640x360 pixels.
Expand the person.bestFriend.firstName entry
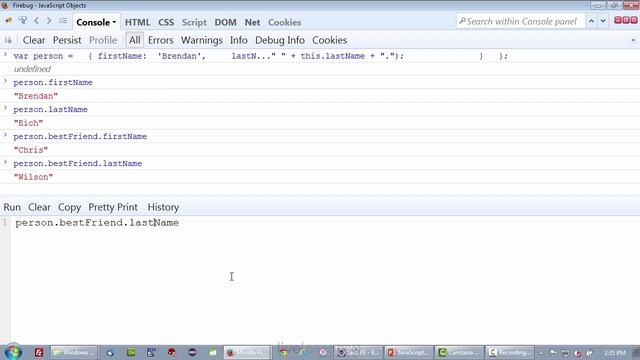coord(5,135)
